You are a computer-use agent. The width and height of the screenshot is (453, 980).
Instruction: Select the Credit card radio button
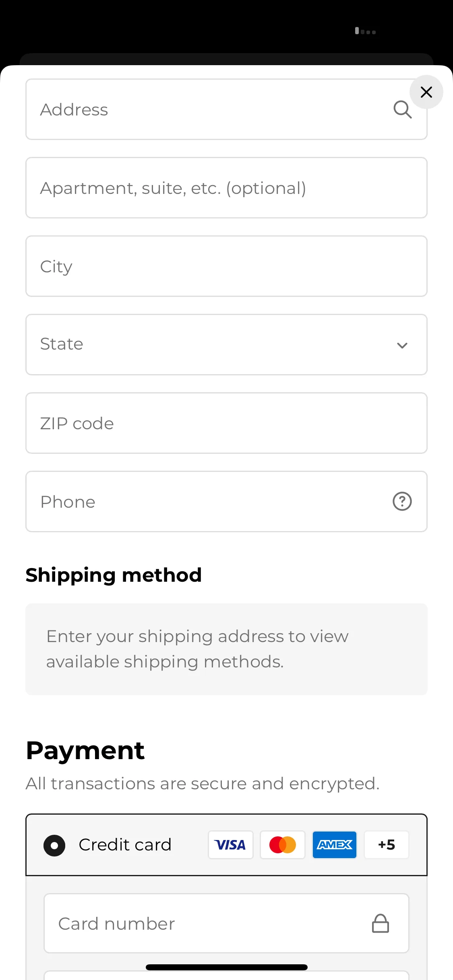tap(54, 845)
